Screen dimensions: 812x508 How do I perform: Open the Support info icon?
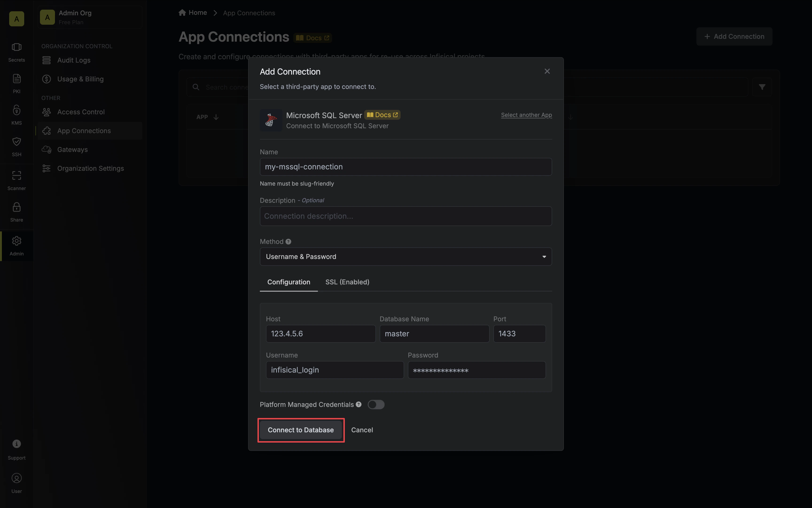pos(16,444)
